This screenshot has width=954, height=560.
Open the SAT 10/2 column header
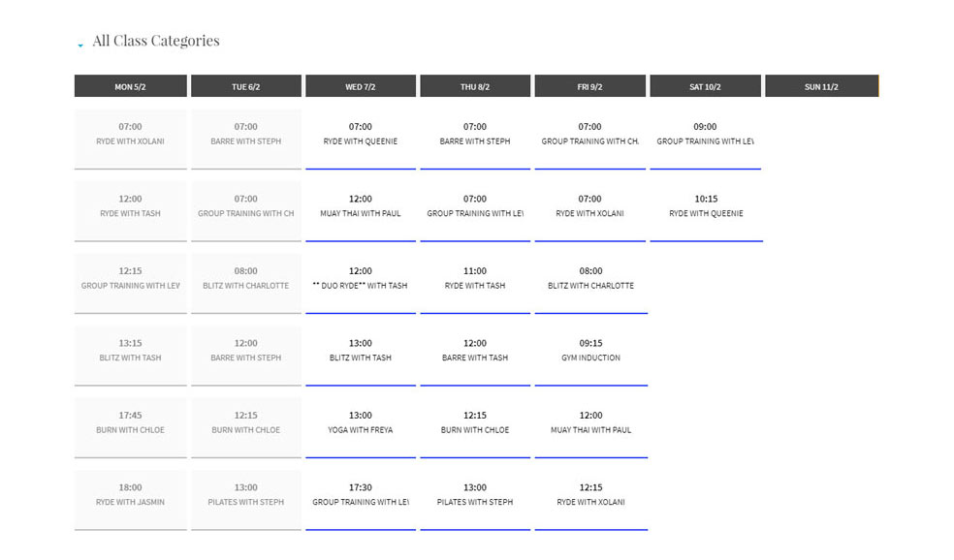(705, 86)
